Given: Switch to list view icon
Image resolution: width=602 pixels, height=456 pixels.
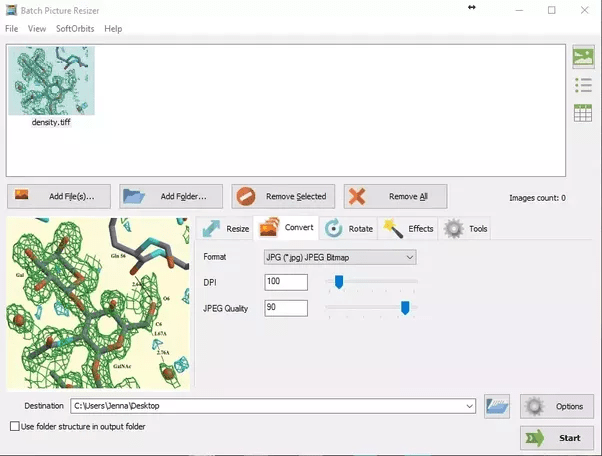Looking at the screenshot, I should point(583,85).
